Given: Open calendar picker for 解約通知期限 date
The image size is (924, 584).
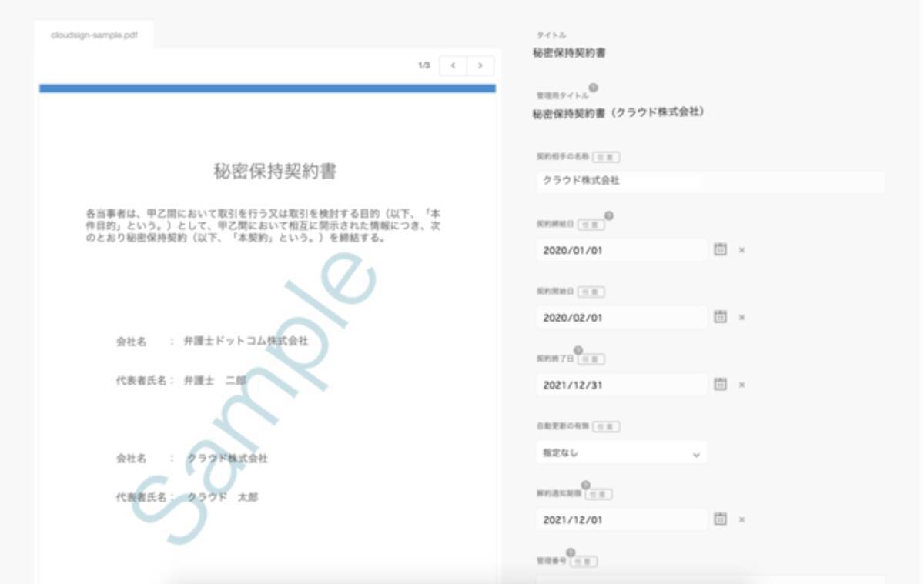Looking at the screenshot, I should click(720, 519).
